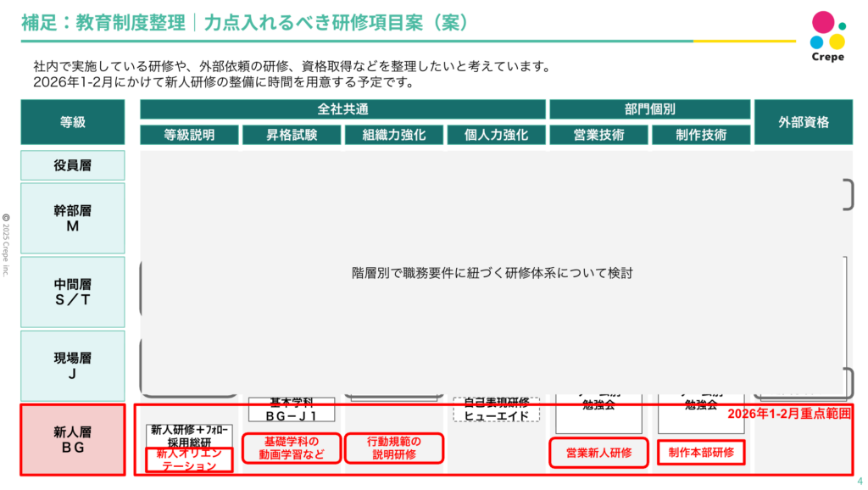Viewport: 868px width, 490px height.
Task: Select the 役員層 row label
Action: coord(73,165)
